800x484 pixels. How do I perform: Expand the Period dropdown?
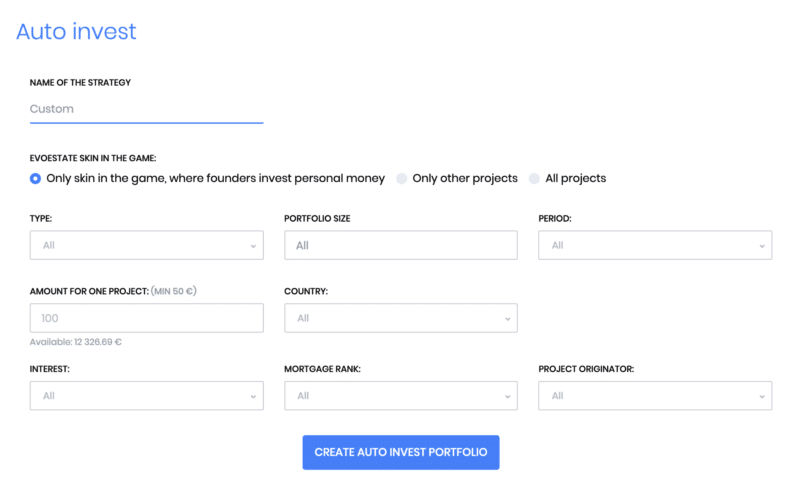point(655,245)
